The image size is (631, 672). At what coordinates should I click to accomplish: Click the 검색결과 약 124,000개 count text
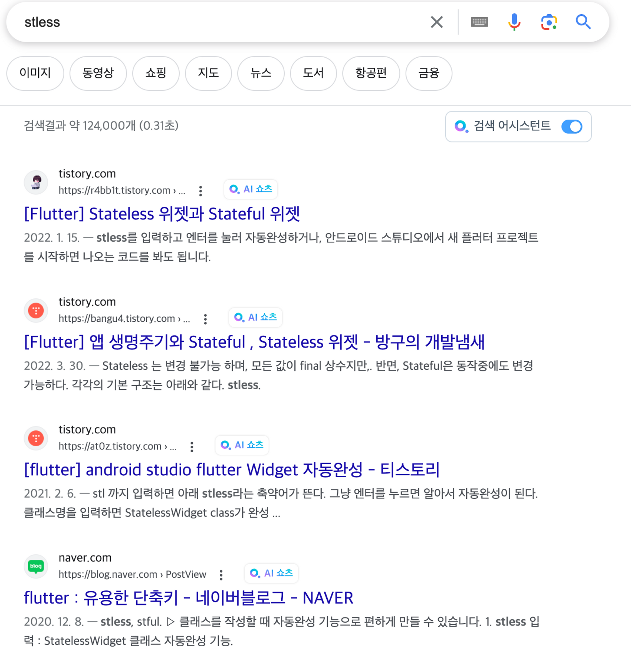pyautogui.click(x=101, y=126)
